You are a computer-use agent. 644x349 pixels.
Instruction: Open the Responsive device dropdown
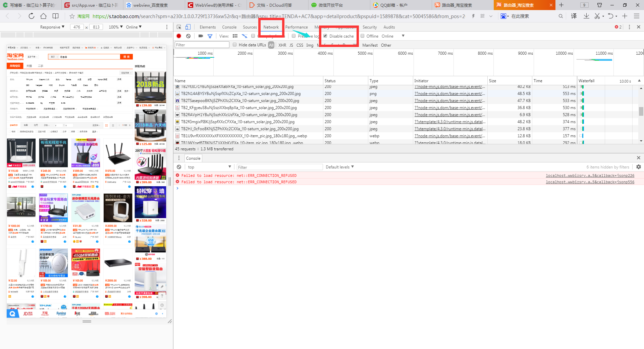(x=52, y=27)
